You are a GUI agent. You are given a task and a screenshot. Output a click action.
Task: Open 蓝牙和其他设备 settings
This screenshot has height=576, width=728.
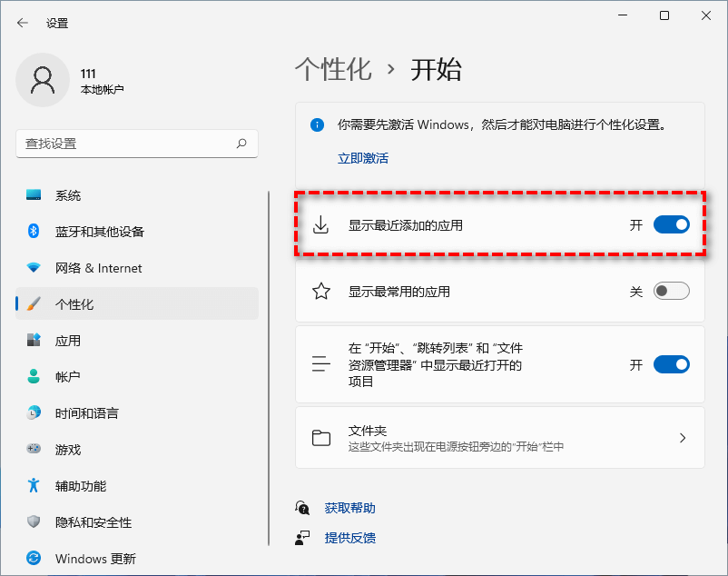pos(137,232)
